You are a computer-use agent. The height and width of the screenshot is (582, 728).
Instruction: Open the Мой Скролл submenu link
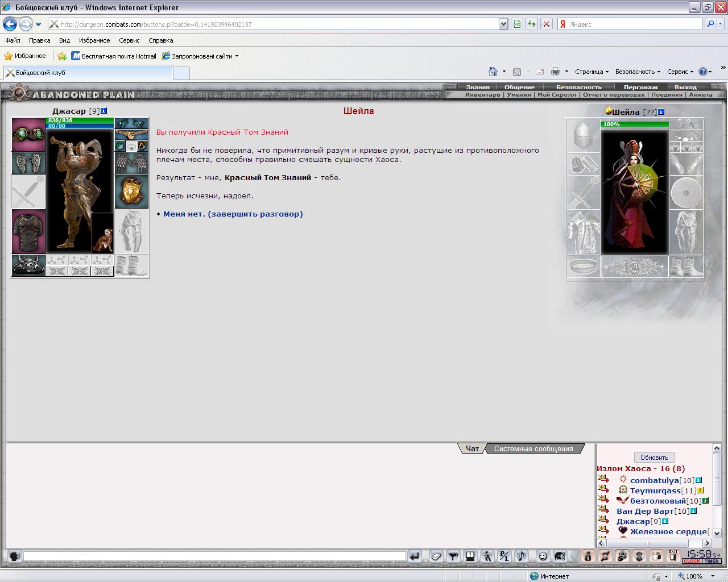pos(557,95)
